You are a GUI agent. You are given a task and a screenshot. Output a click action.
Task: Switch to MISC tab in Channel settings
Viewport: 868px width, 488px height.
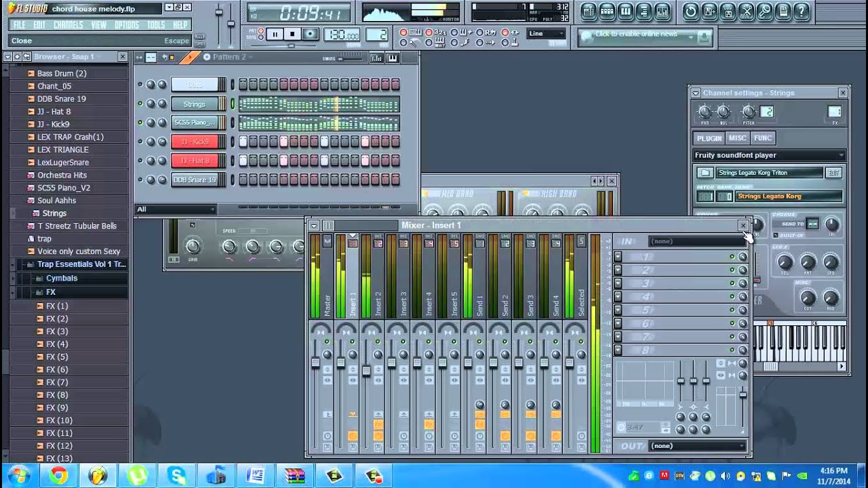tap(737, 138)
